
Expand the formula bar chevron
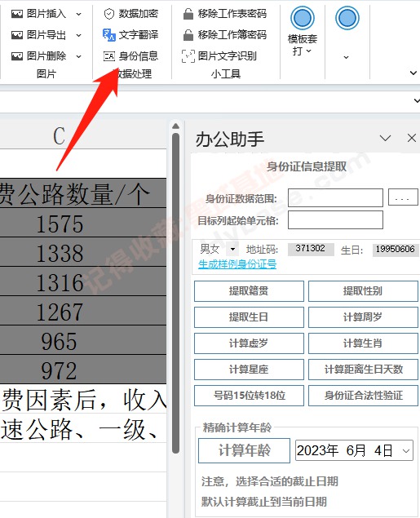tap(417, 100)
